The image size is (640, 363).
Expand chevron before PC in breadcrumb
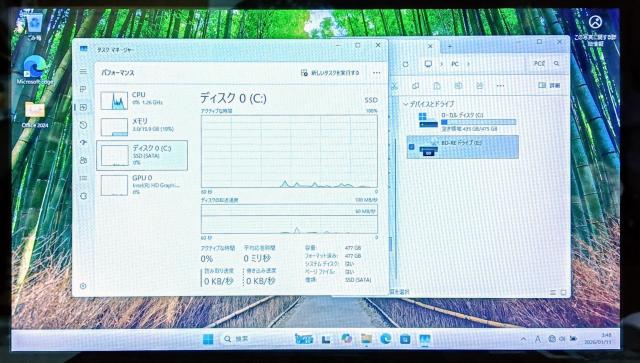(441, 64)
